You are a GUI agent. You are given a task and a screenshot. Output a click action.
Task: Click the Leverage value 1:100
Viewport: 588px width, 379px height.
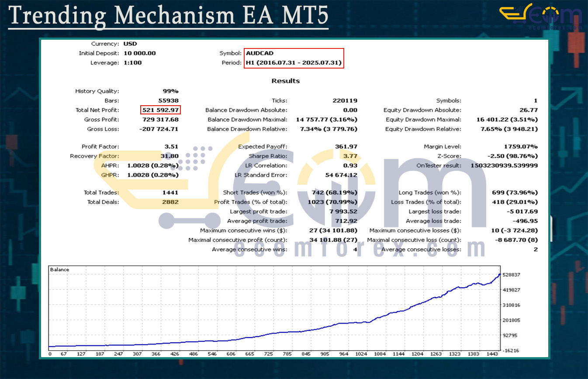(132, 63)
